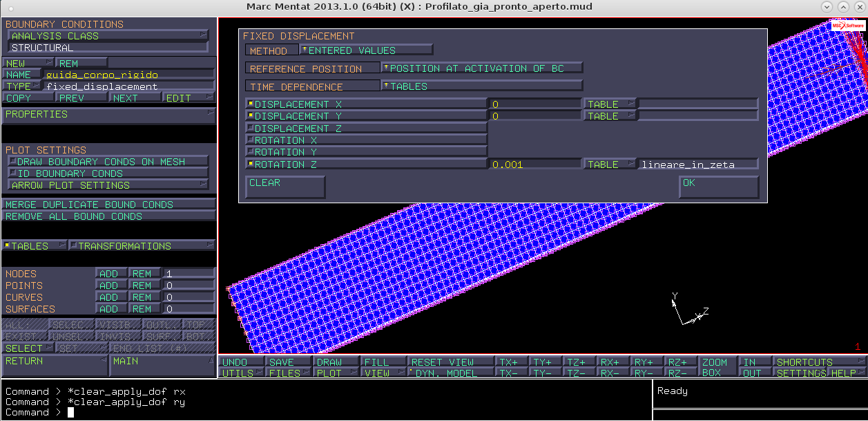Open the TABLE selector for Rotation Z

point(610,165)
